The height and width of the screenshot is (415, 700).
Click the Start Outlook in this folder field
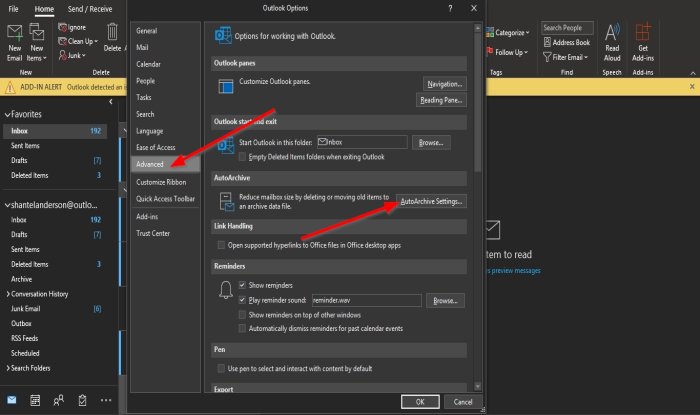[x=362, y=142]
